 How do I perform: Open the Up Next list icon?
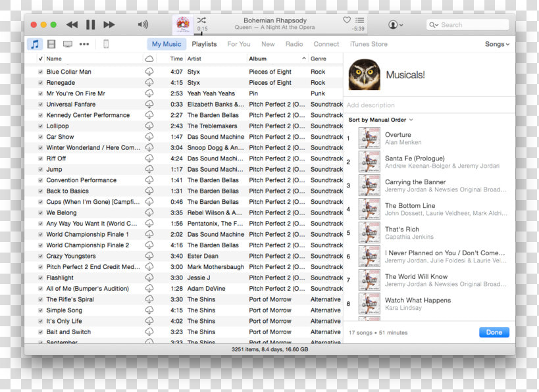(359, 20)
